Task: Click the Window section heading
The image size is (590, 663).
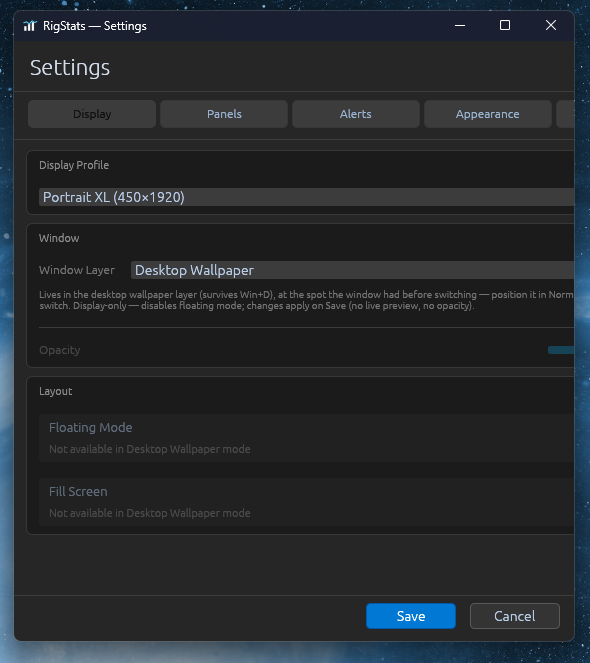Action: pos(59,238)
